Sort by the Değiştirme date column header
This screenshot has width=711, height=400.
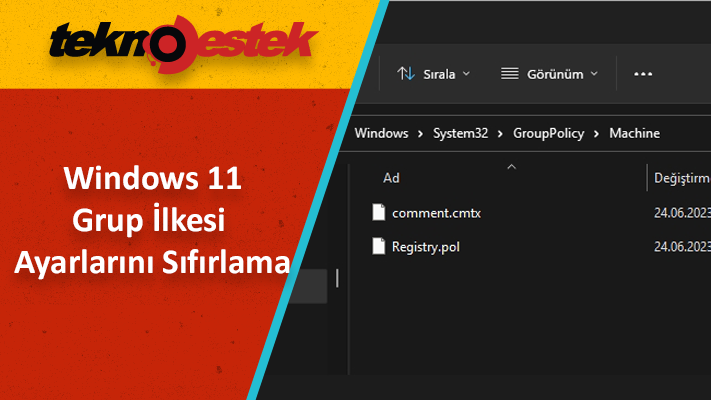click(x=681, y=178)
